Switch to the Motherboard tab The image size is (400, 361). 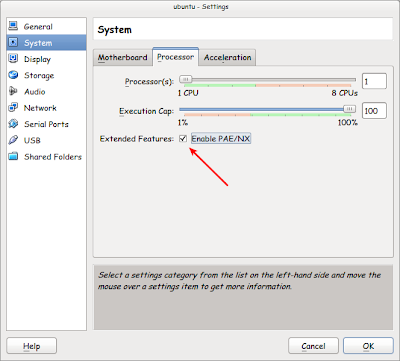pyautogui.click(x=122, y=57)
